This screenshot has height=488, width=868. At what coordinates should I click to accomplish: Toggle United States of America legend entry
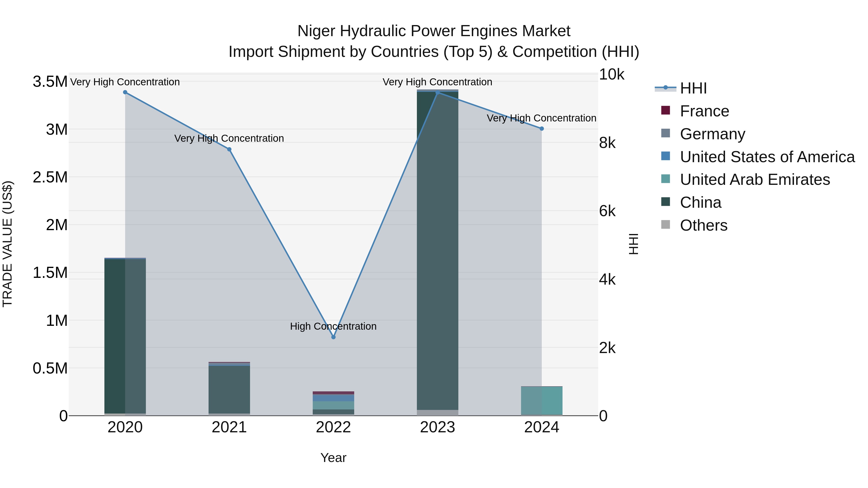(758, 157)
